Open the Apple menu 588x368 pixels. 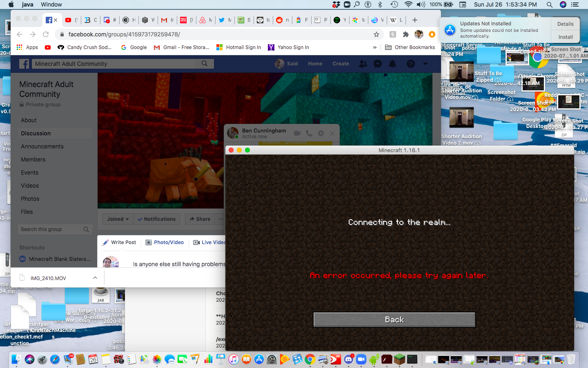[x=11, y=4]
